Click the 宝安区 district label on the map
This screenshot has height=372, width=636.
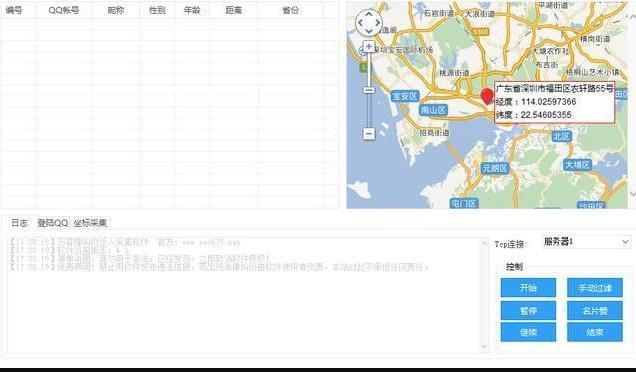[404, 97]
